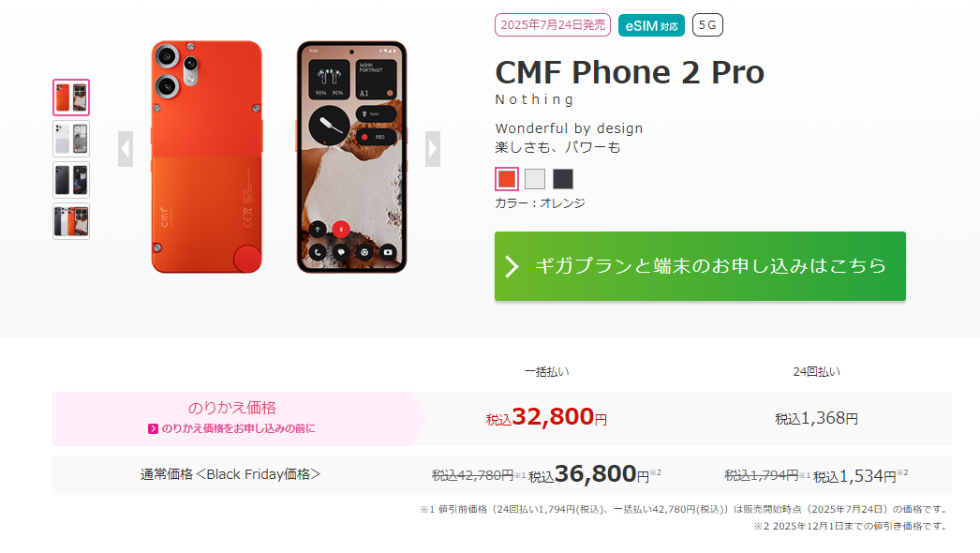Click the 5G badge

707,25
